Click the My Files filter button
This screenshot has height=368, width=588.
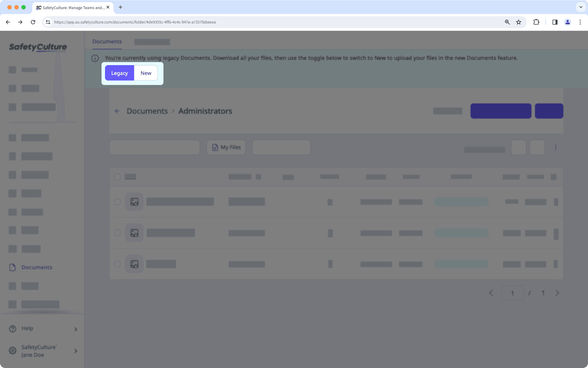[226, 147]
